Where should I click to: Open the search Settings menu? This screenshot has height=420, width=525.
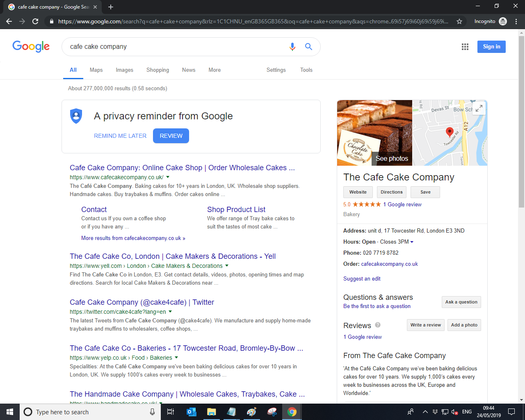click(276, 70)
